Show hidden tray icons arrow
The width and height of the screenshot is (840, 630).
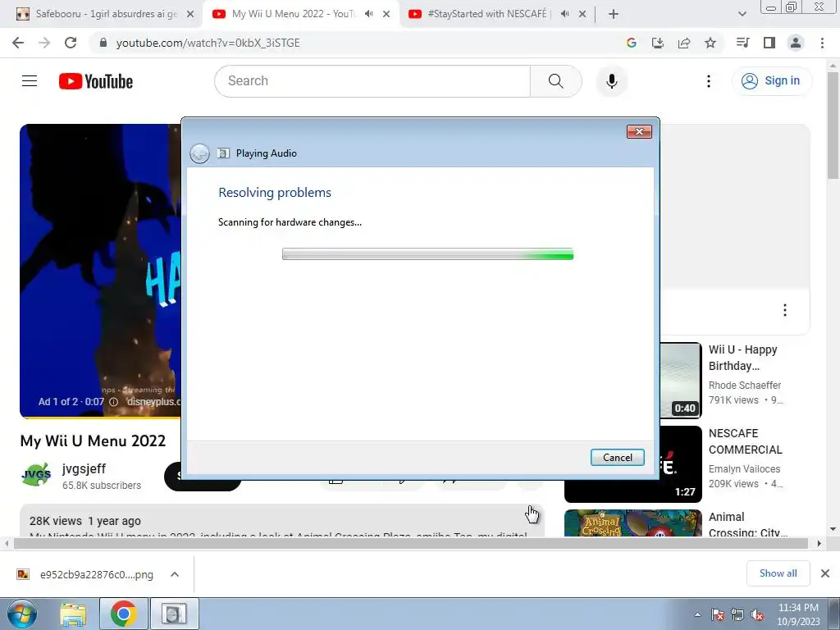697,615
